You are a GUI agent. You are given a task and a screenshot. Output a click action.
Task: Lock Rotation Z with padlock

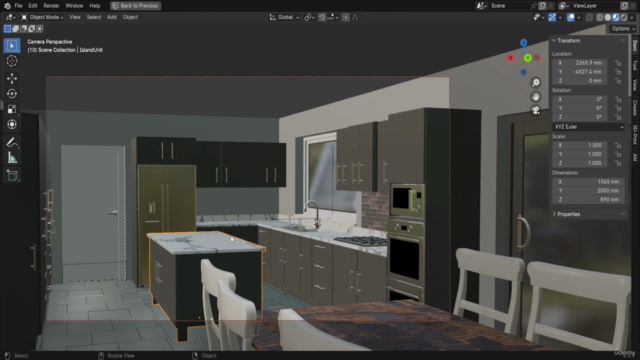coord(618,117)
